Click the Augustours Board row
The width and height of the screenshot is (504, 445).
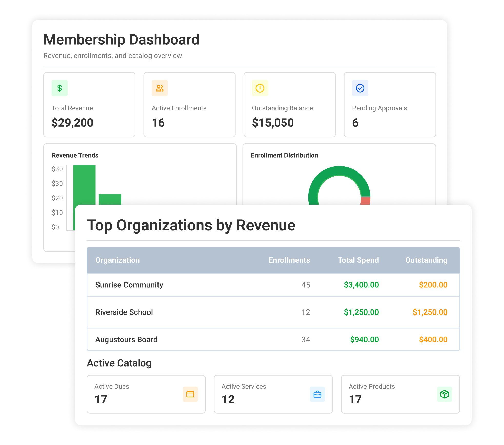tap(126, 339)
